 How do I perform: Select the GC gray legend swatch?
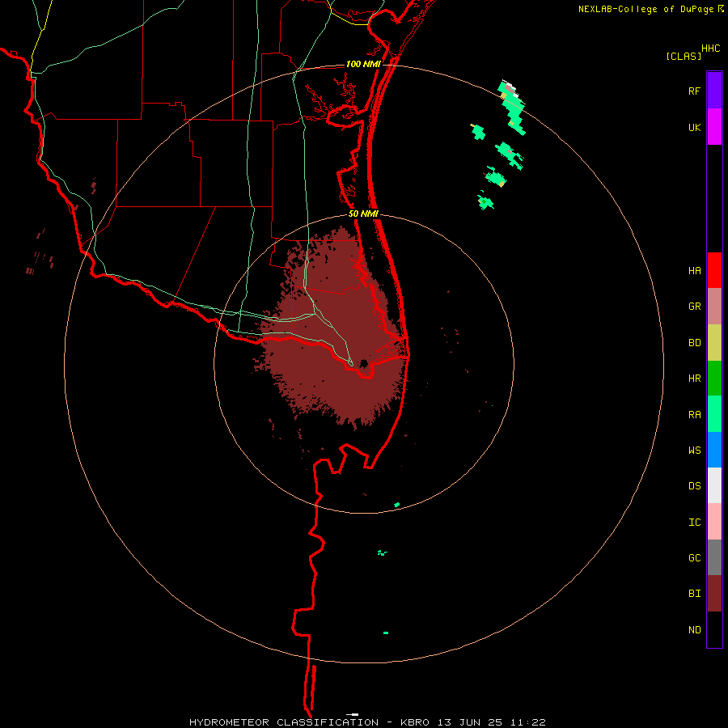pos(714,557)
